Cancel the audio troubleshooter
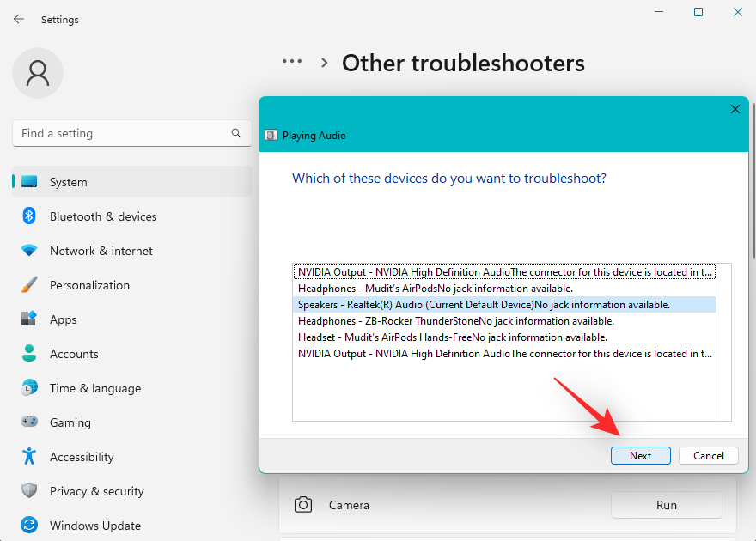Screen dimensions: 756x541 tap(708, 455)
